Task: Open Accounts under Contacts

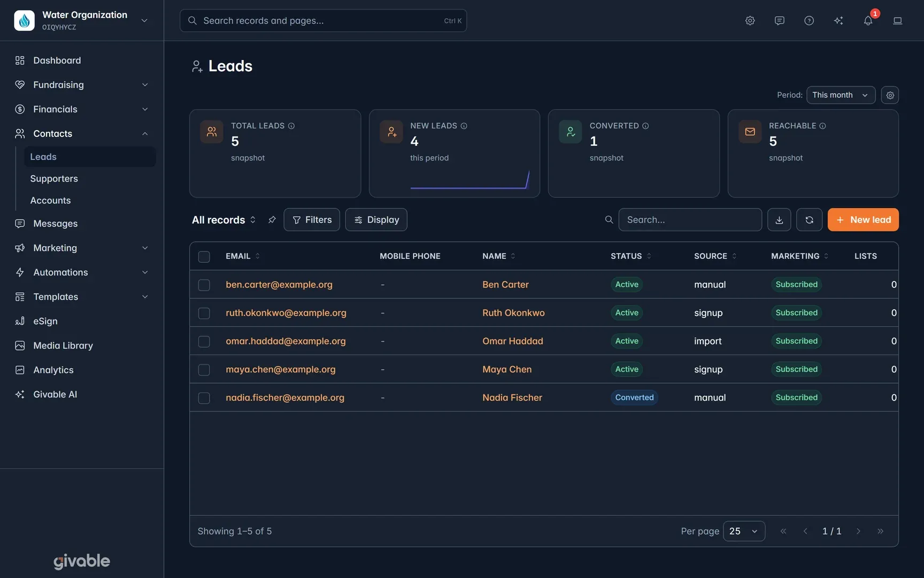Action: click(x=90, y=200)
